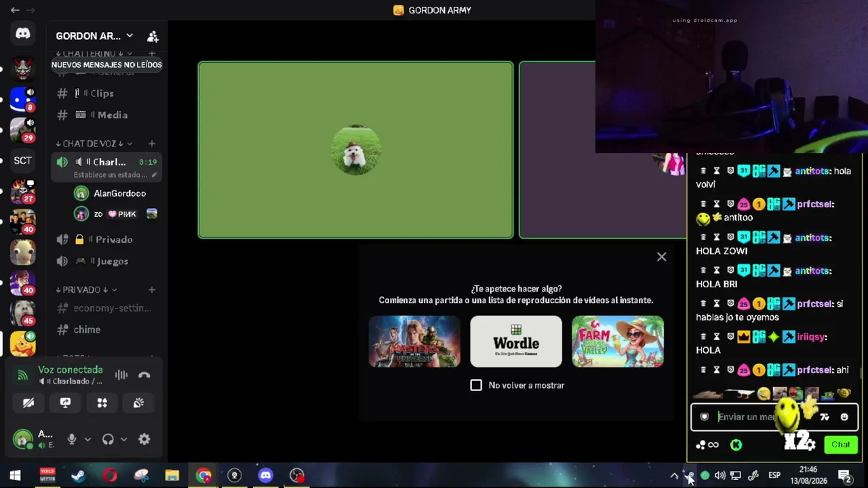Open Voicemeeter from the taskbar
Screen dimensions: 868x488
[x=47, y=476]
